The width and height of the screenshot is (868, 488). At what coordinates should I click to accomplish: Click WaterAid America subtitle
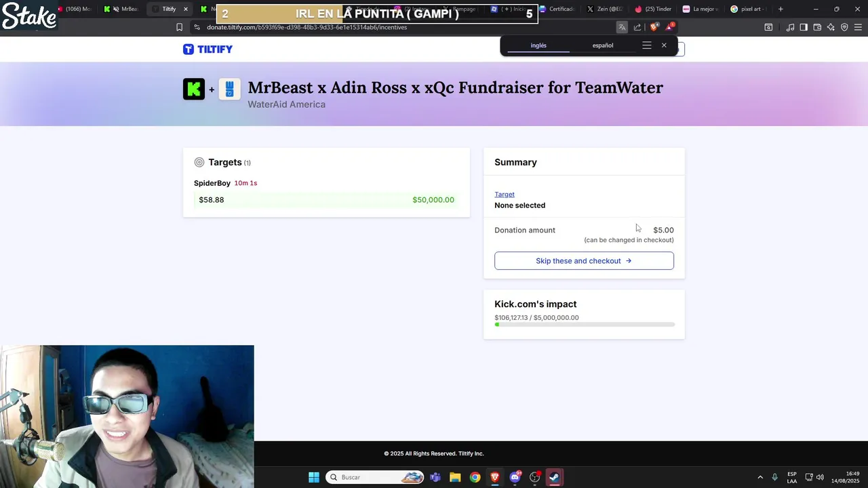click(x=286, y=104)
